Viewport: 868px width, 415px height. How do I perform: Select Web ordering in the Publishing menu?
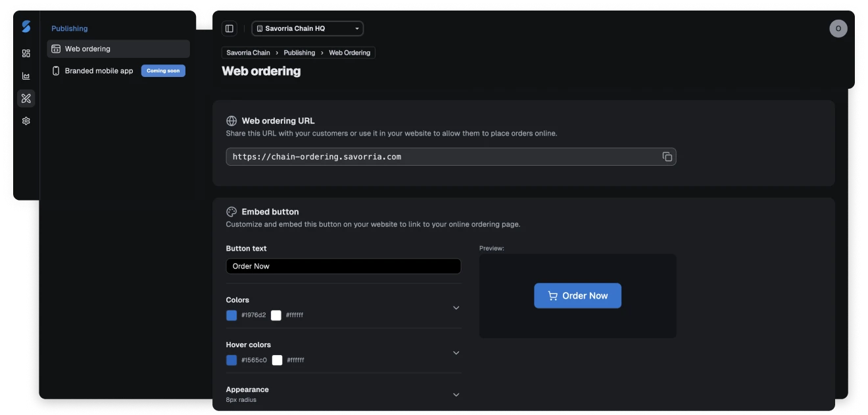(88, 49)
